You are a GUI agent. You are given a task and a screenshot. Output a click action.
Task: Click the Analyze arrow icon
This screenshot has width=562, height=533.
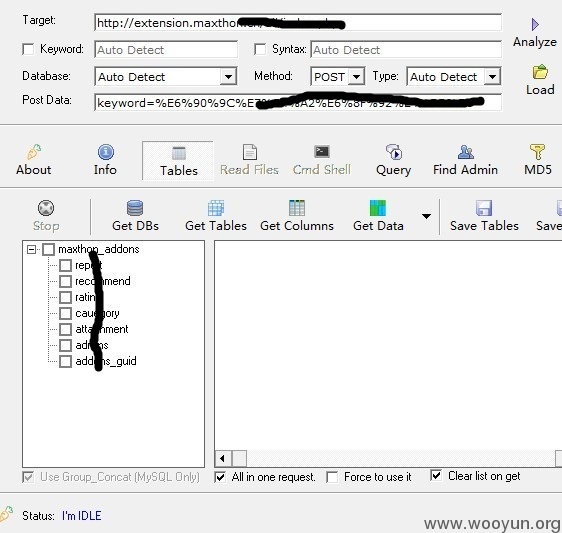535,24
